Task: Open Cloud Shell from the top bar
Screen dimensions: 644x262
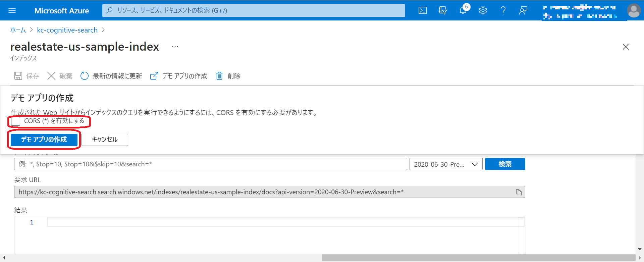Action: (423, 10)
